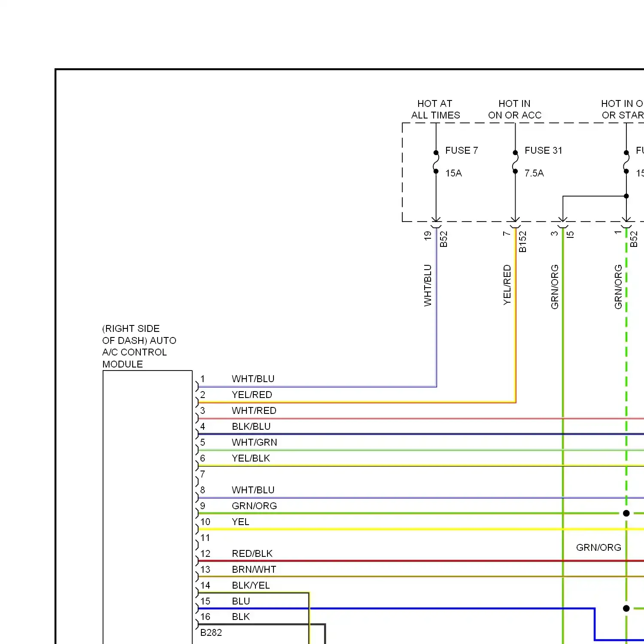Click pin 15 BLU wire label
Viewport: 644px width, 644px height.
click(x=241, y=601)
